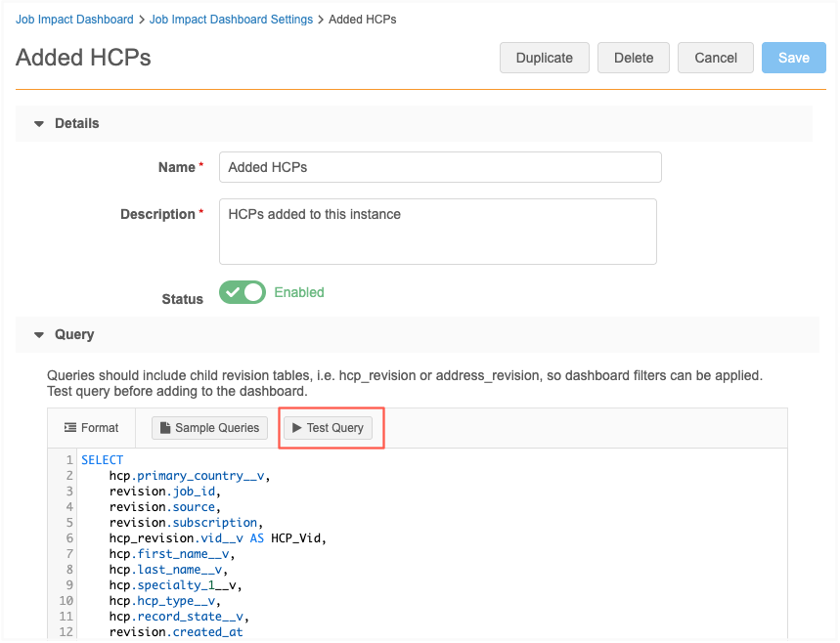This screenshot has height=643, width=840.
Task: Click the play icon in Test Query
Action: coord(297,428)
